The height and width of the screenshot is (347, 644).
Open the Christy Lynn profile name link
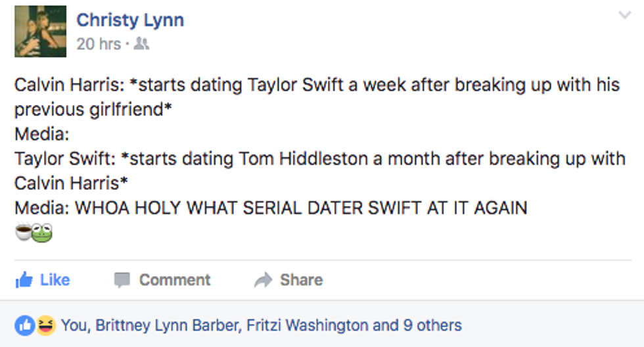point(130,20)
